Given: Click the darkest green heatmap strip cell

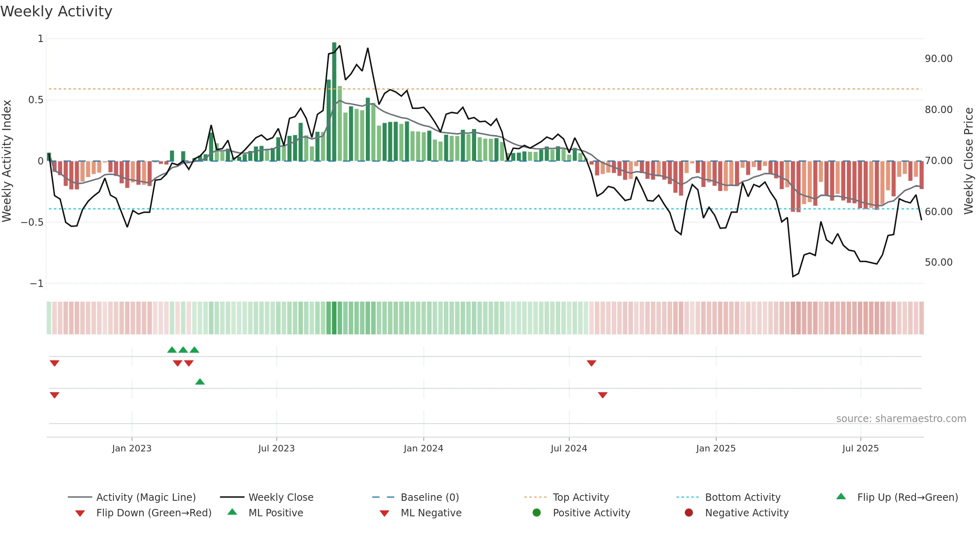Looking at the screenshot, I should click(x=334, y=318).
